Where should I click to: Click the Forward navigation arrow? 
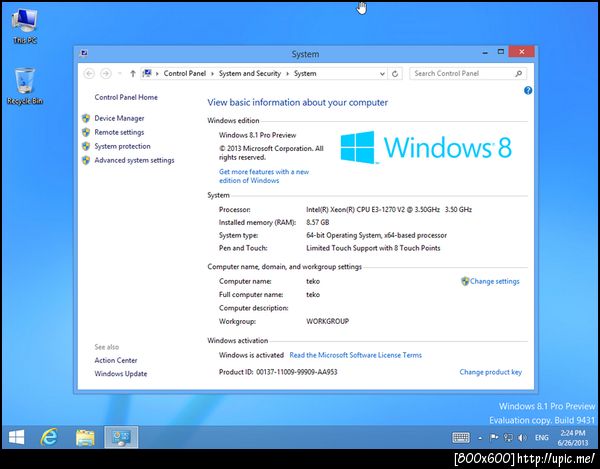coord(106,73)
